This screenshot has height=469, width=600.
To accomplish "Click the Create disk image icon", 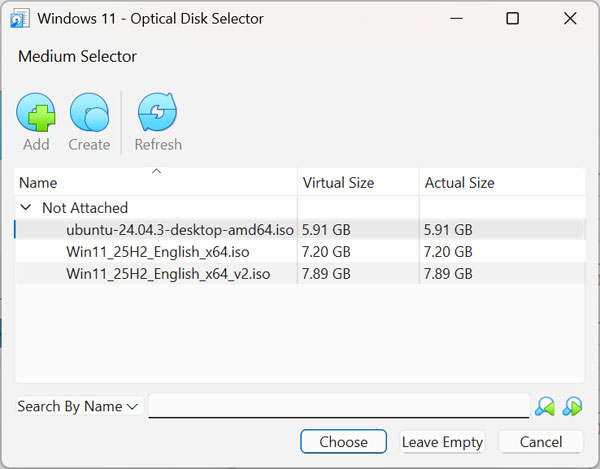I will pyautogui.click(x=89, y=113).
